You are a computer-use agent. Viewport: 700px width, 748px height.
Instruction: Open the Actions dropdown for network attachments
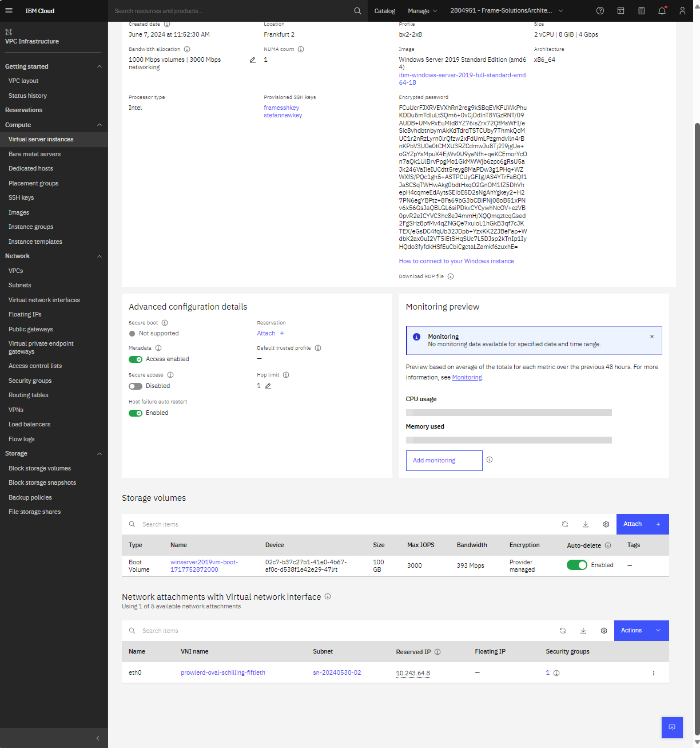tap(641, 630)
